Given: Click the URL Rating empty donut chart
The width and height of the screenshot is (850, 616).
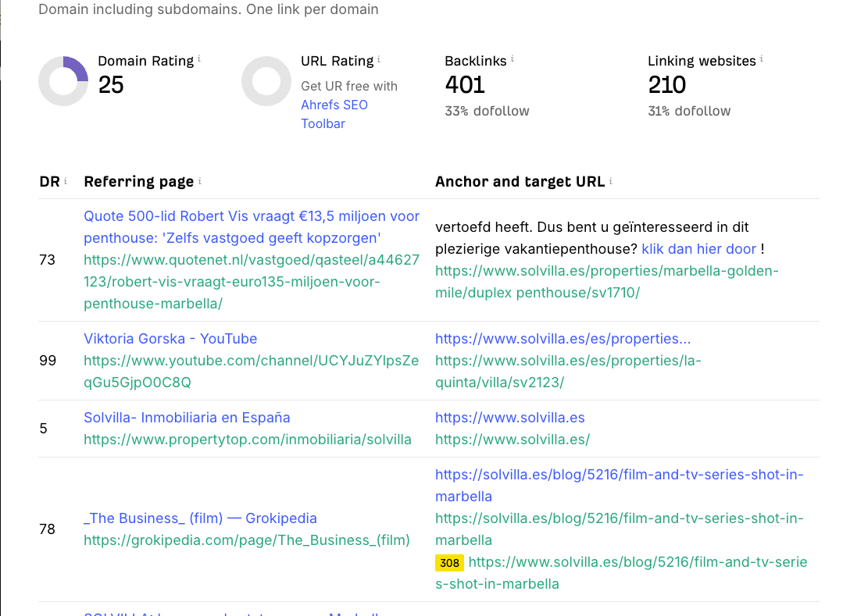Looking at the screenshot, I should [x=266, y=81].
